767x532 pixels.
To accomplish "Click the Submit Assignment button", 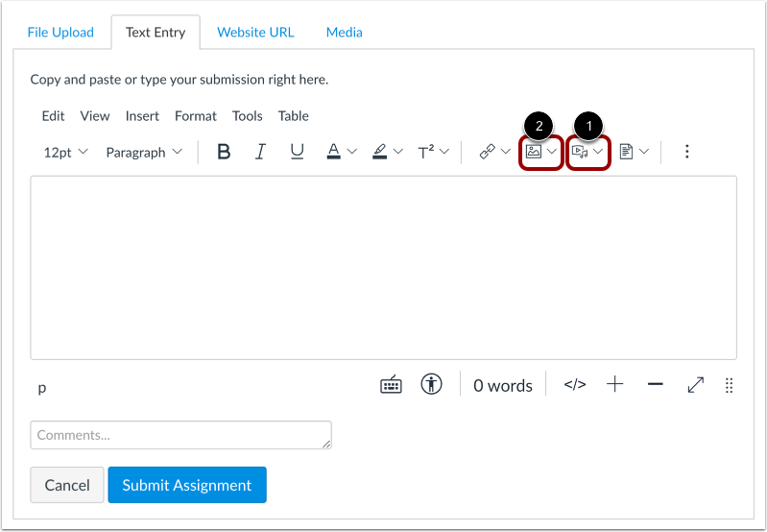I will click(x=187, y=485).
